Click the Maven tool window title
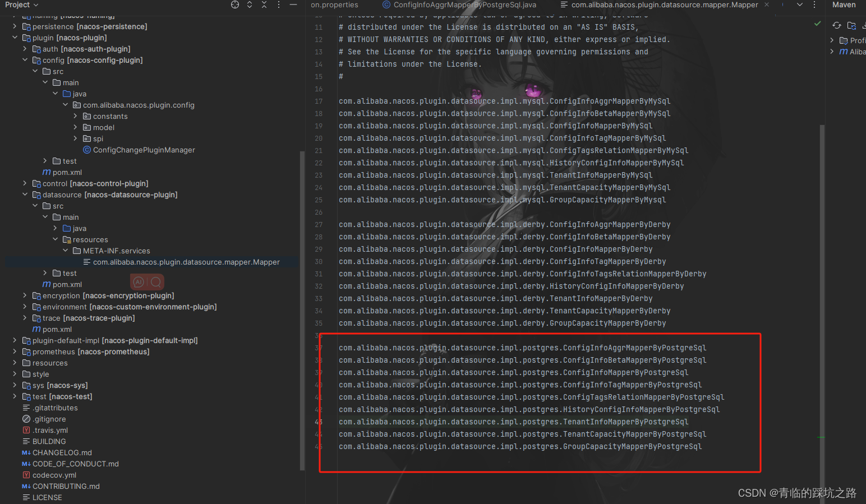Image resolution: width=866 pixels, height=504 pixels. click(844, 4)
